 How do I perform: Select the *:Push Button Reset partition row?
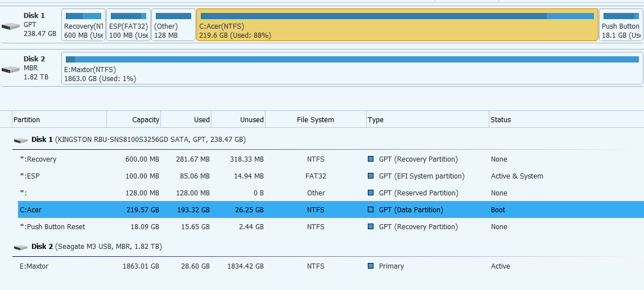[52, 227]
